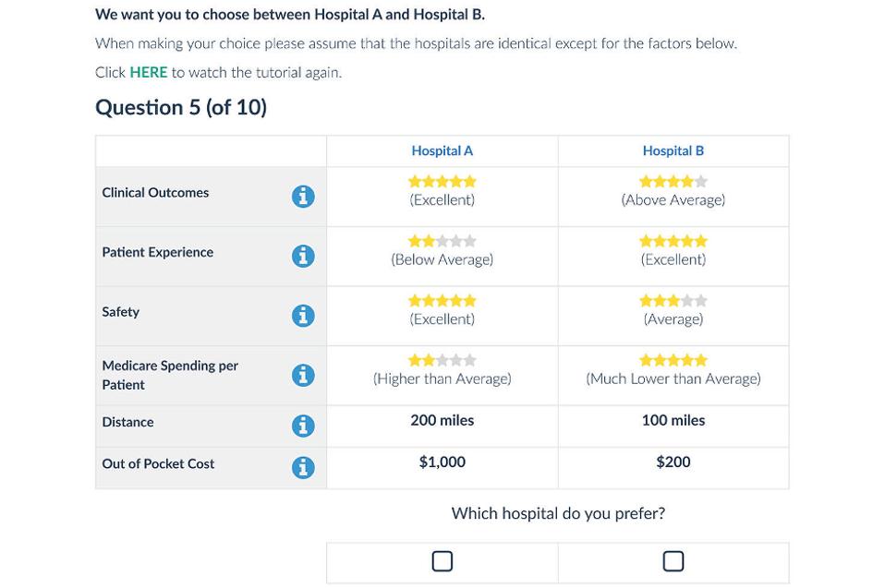885x588 pixels.
Task: Click Hospital A's $1,000 cost value
Action: 442,462
